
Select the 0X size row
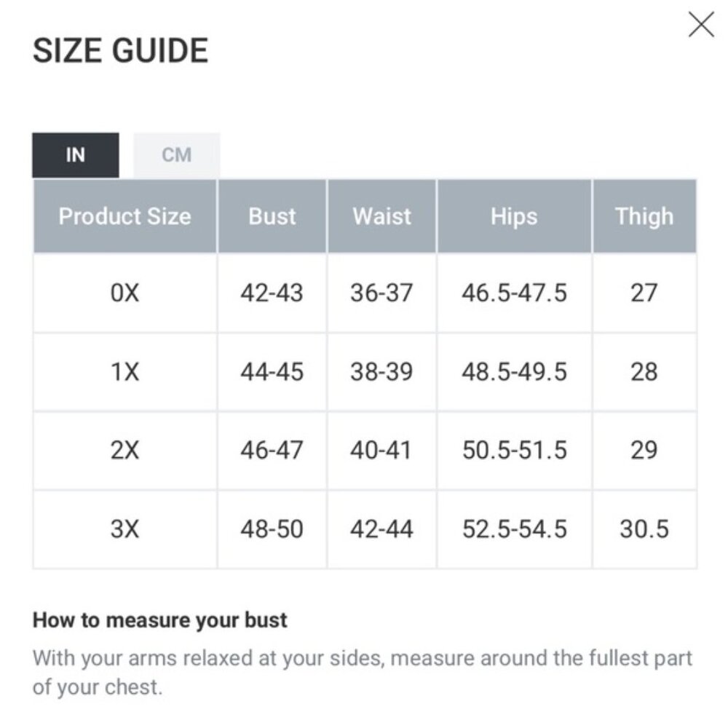(124, 293)
